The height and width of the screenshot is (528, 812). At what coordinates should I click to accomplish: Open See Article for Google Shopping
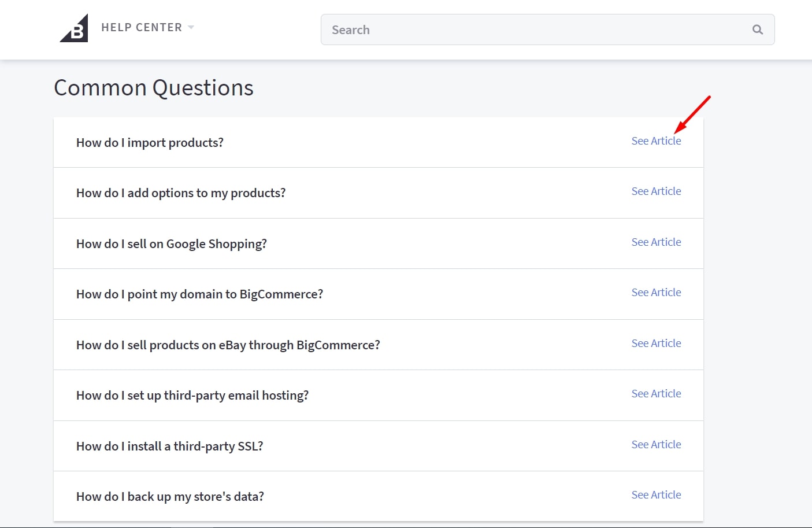coord(656,242)
